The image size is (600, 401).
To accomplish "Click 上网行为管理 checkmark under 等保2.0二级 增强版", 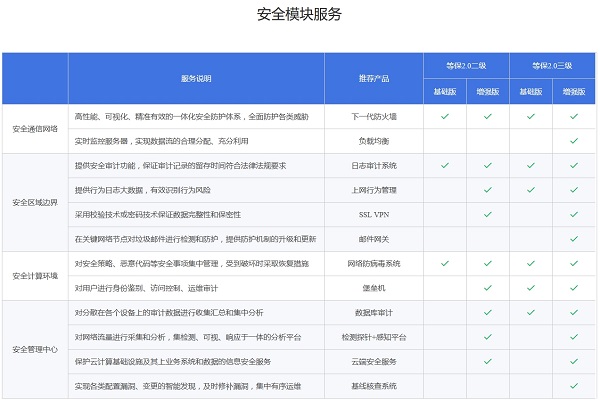I will click(x=488, y=189).
